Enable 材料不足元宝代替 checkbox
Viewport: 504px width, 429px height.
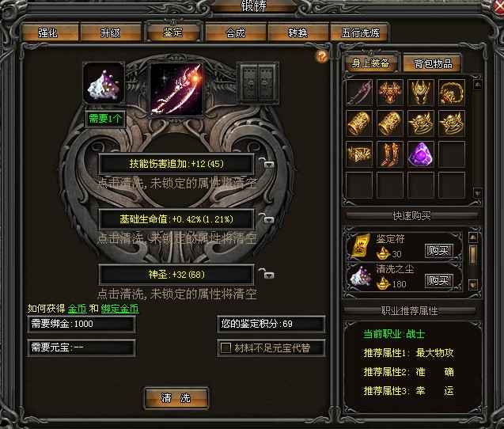[225, 347]
